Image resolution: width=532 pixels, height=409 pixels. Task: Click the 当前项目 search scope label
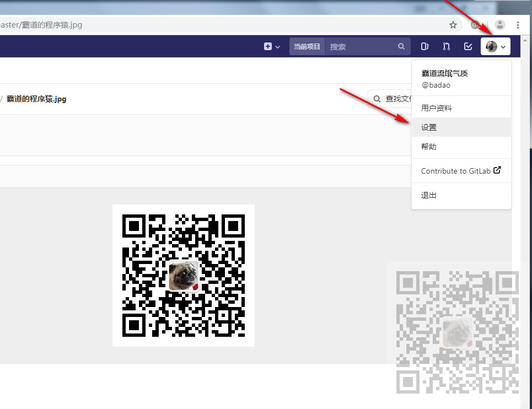tap(307, 46)
